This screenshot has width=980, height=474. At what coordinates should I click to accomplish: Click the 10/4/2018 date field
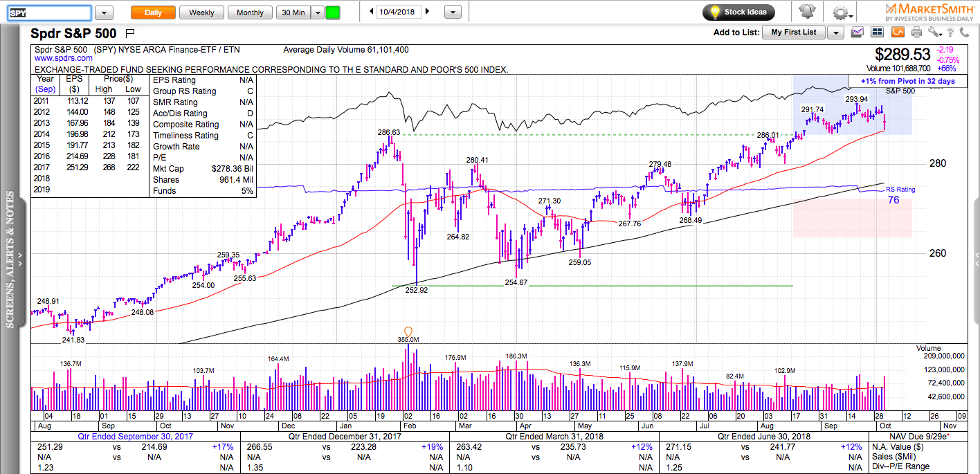(x=399, y=12)
